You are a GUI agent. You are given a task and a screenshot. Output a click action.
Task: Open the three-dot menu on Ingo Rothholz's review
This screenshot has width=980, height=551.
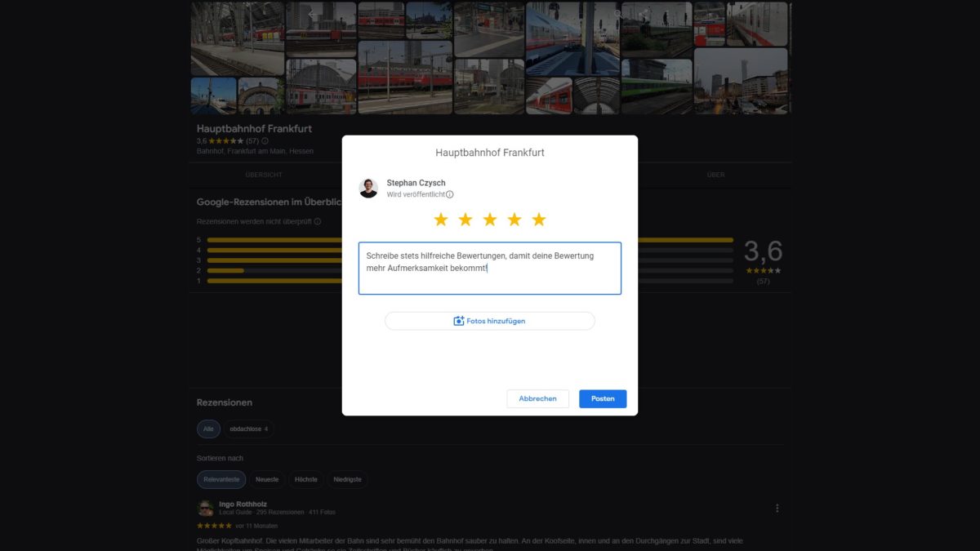777,509
